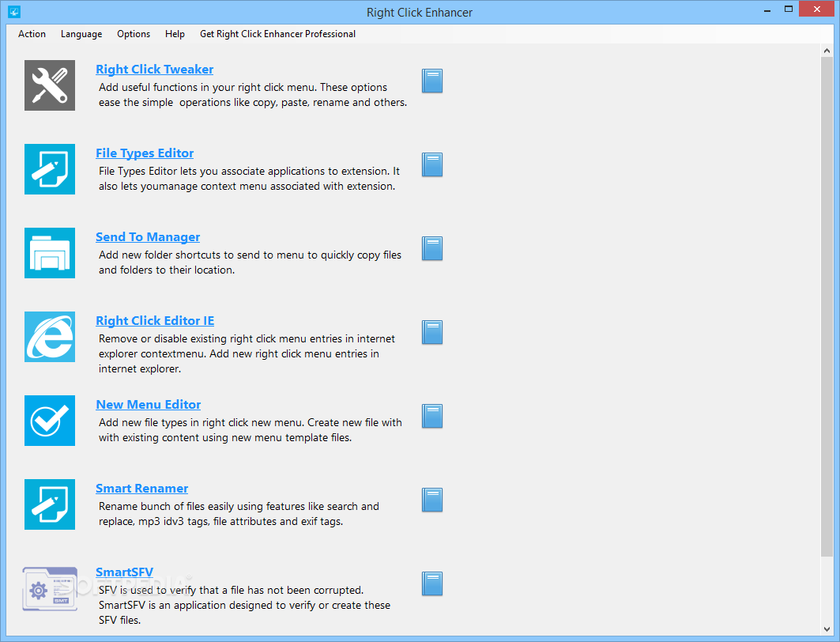Open the help book beside Send To Manager
This screenshot has width=840, height=642.
coord(431,248)
